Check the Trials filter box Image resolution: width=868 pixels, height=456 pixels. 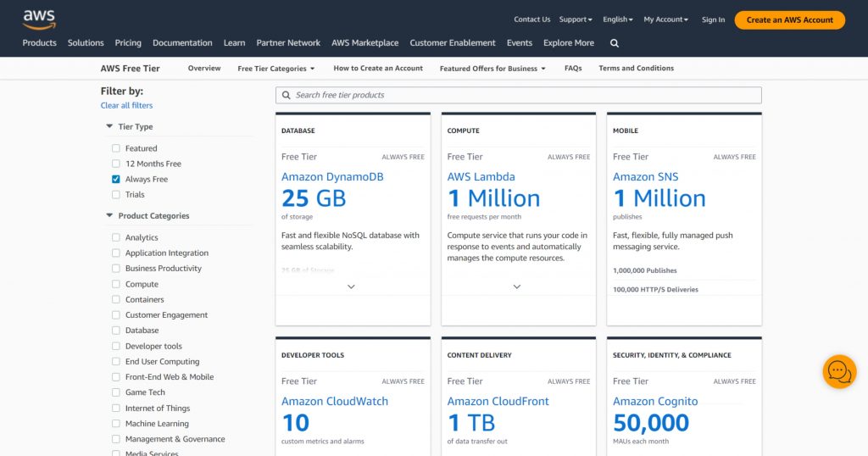pyautogui.click(x=115, y=195)
